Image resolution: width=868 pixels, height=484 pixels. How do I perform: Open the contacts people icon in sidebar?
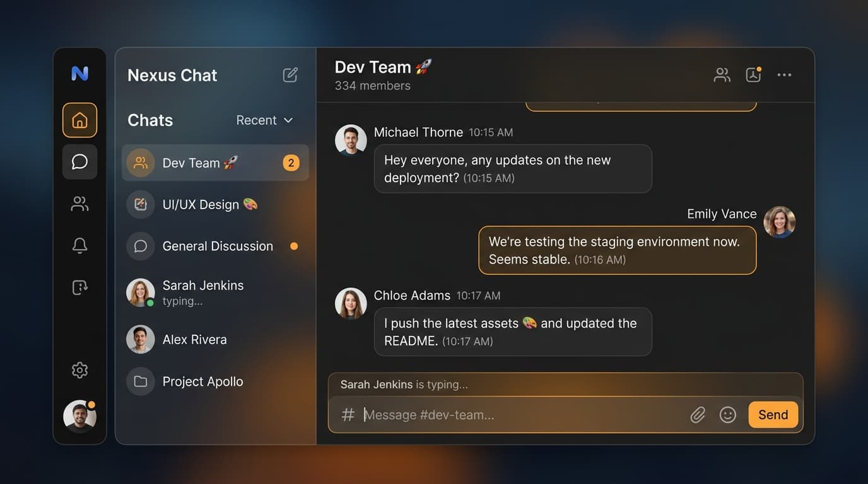coord(79,204)
